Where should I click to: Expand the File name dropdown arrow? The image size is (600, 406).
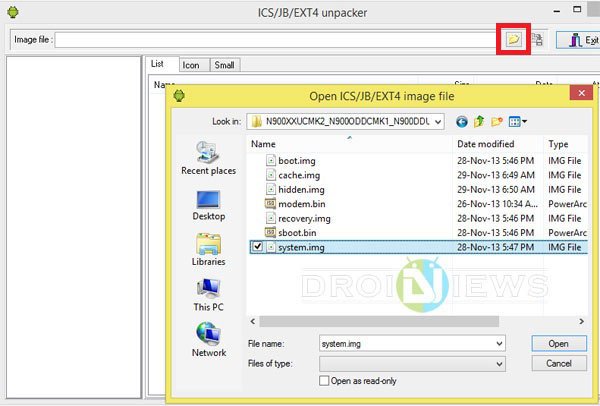[x=499, y=344]
